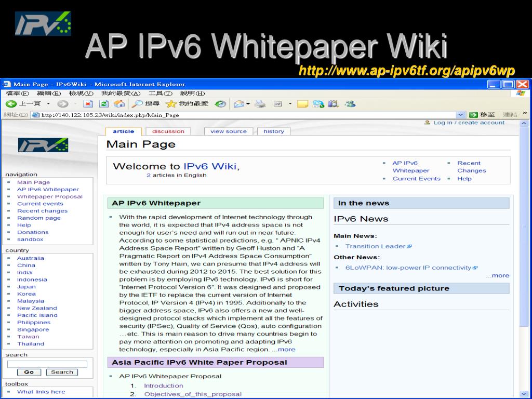Open the Edit button dropdown arrow
The height and width of the screenshot is (399, 532).
(290, 104)
